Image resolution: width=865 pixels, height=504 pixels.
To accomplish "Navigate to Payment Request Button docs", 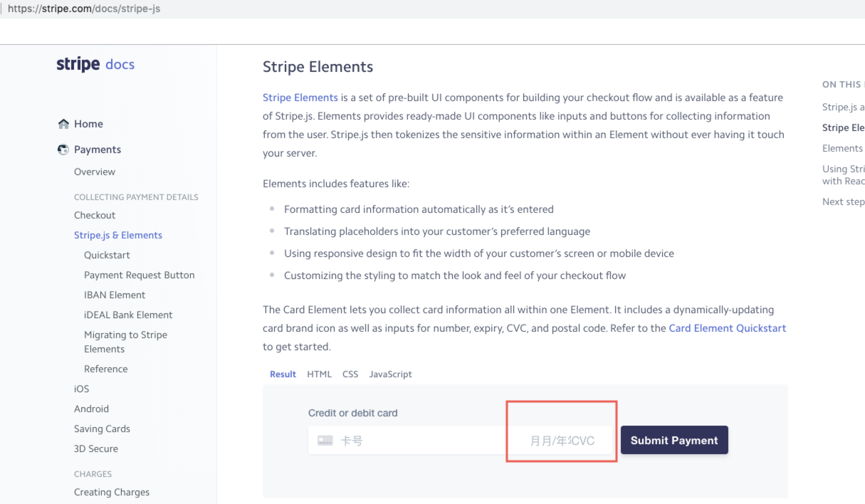I will (139, 275).
